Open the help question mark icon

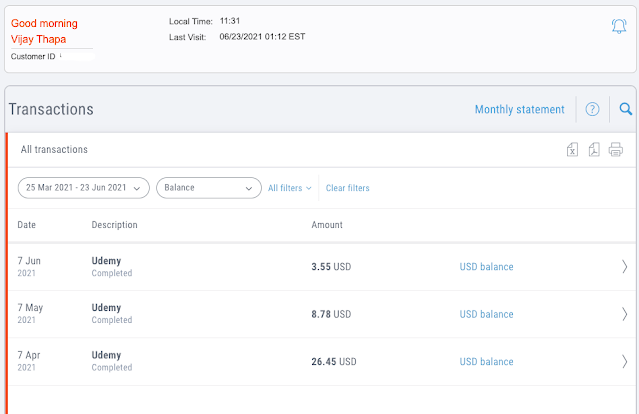[592, 109]
